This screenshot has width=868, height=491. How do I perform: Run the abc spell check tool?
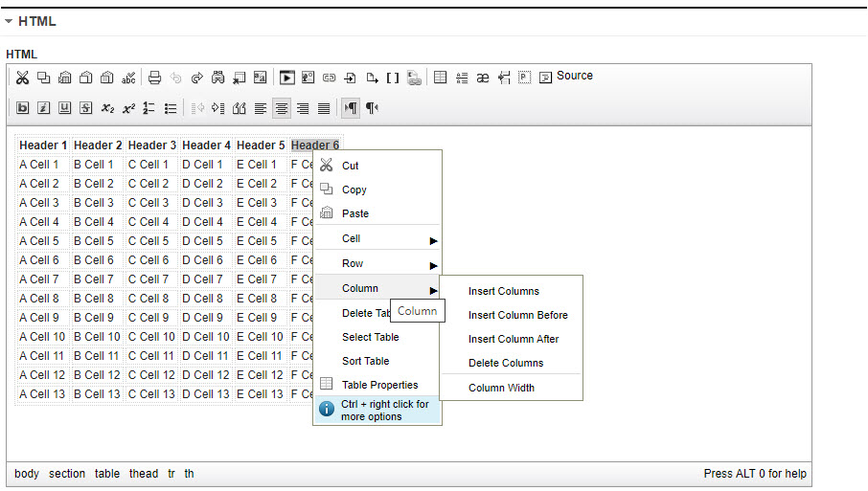128,78
